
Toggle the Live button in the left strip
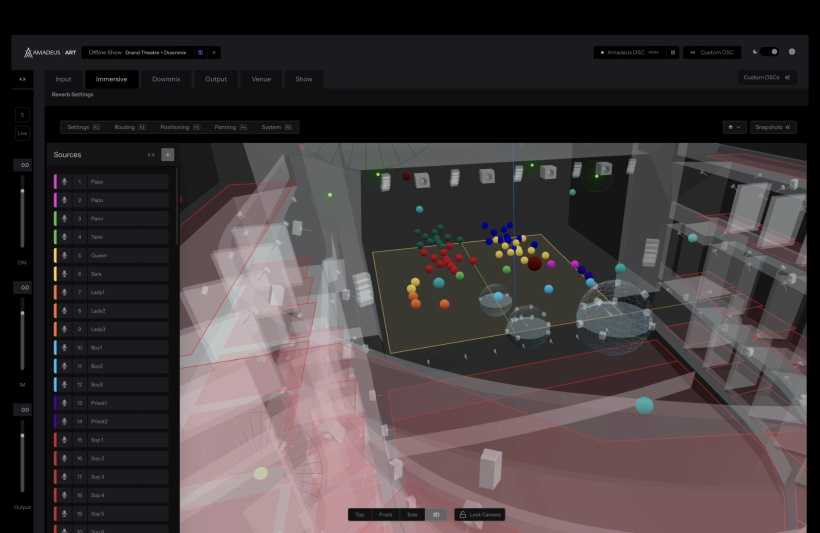click(22, 133)
